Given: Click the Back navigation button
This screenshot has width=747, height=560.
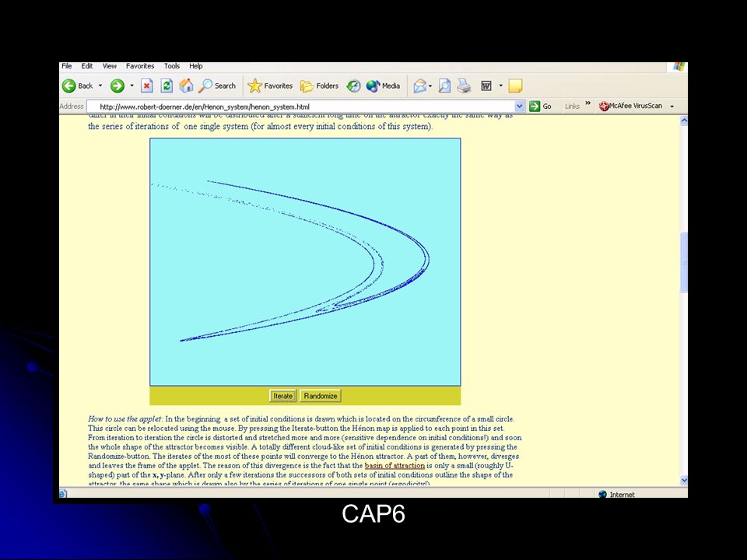Looking at the screenshot, I should pyautogui.click(x=78, y=86).
